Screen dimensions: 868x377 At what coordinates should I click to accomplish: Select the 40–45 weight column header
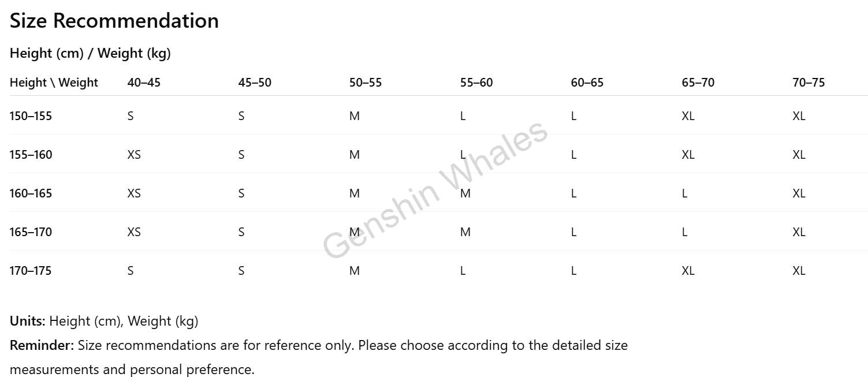point(144,83)
